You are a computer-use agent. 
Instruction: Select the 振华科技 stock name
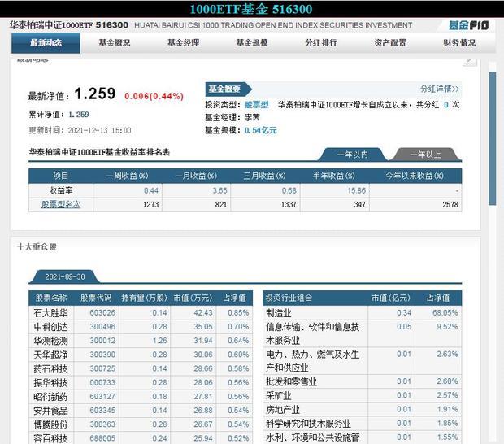[x=50, y=382]
